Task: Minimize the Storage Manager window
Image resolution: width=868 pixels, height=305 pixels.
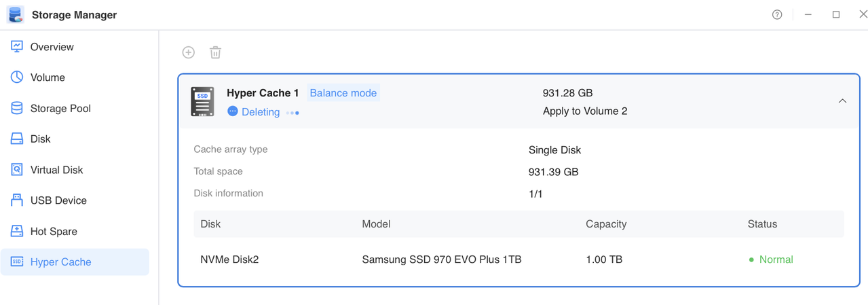Action: tap(808, 14)
